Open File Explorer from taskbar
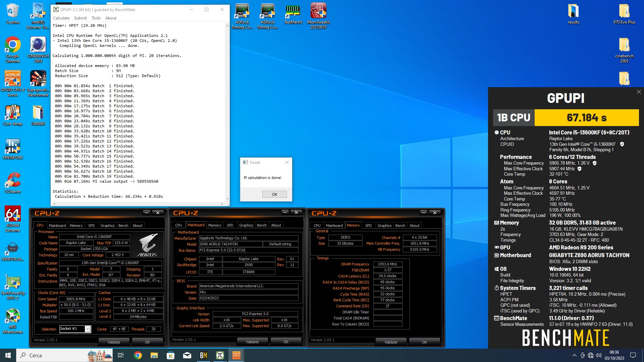Viewport: 644px width, 362px height. click(154, 355)
